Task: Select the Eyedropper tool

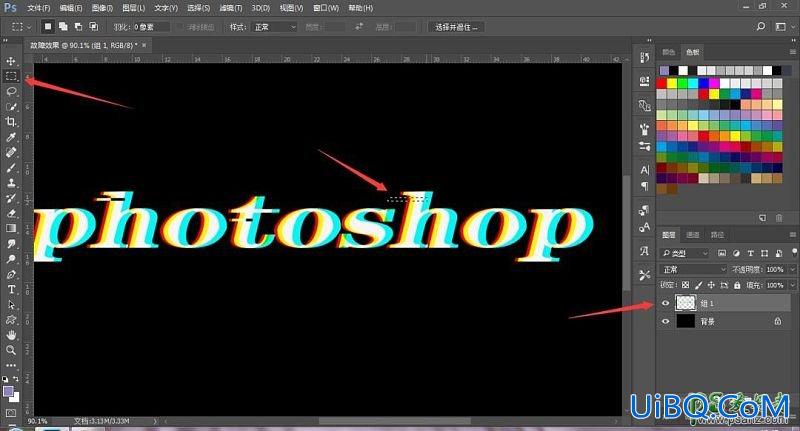Action: [11, 137]
